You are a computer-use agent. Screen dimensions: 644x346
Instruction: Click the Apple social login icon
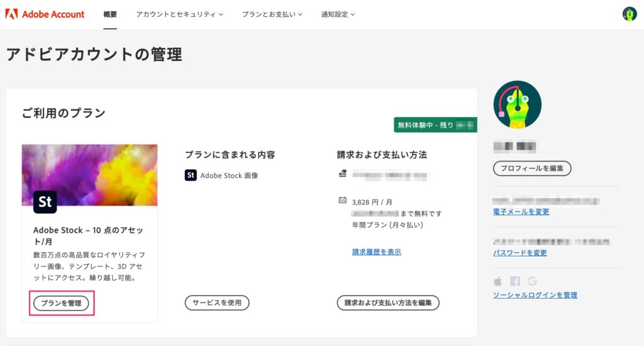point(498,281)
